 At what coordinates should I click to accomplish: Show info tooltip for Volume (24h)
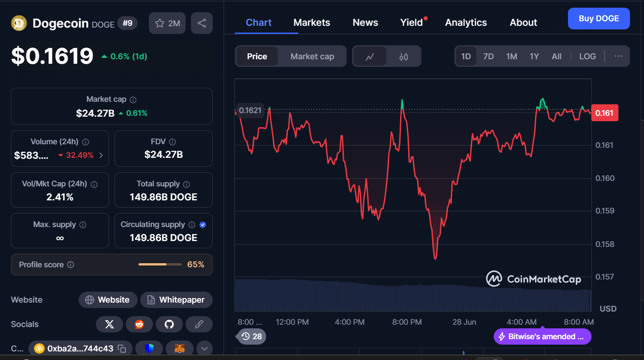tap(86, 142)
